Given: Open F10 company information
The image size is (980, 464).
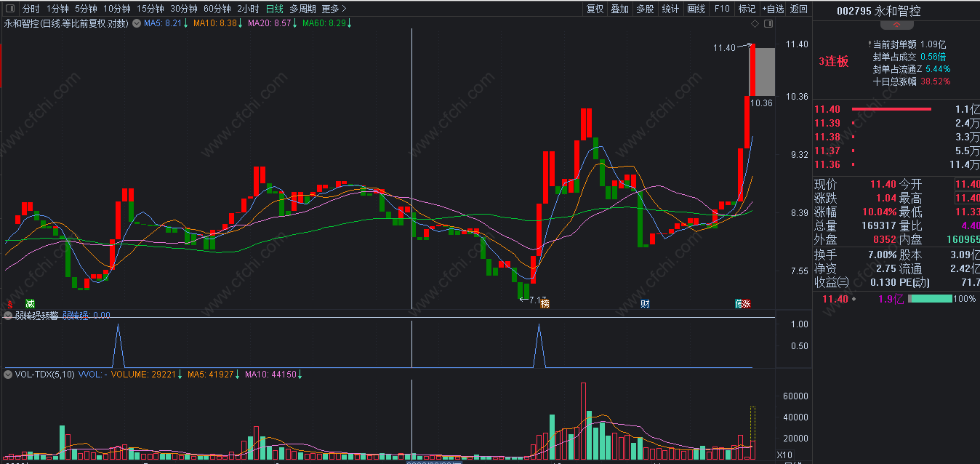Looking at the screenshot, I should 721,9.
